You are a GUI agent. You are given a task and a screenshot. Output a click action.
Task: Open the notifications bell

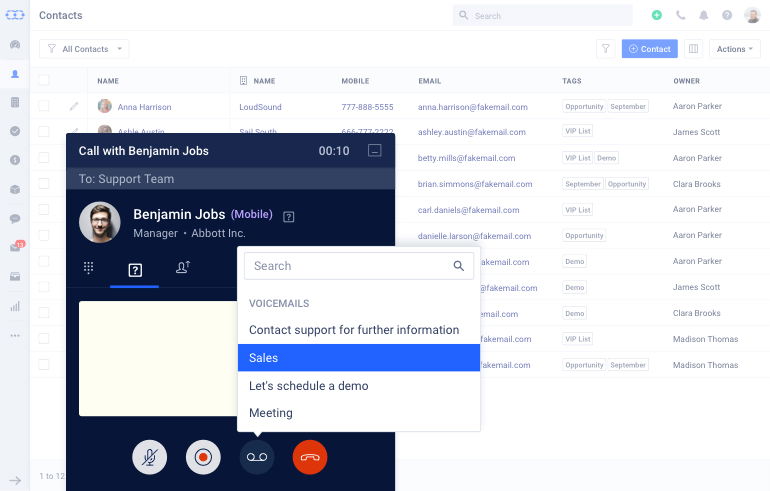tap(704, 16)
